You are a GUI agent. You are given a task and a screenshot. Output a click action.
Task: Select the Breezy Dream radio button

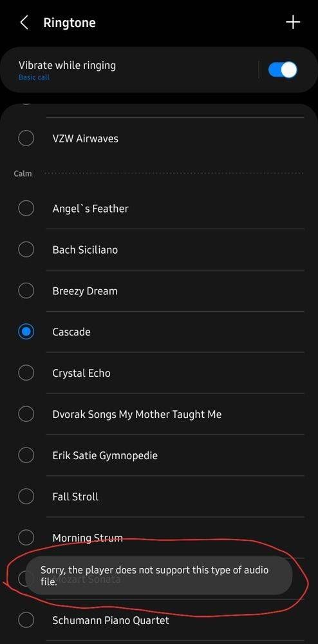(26, 291)
